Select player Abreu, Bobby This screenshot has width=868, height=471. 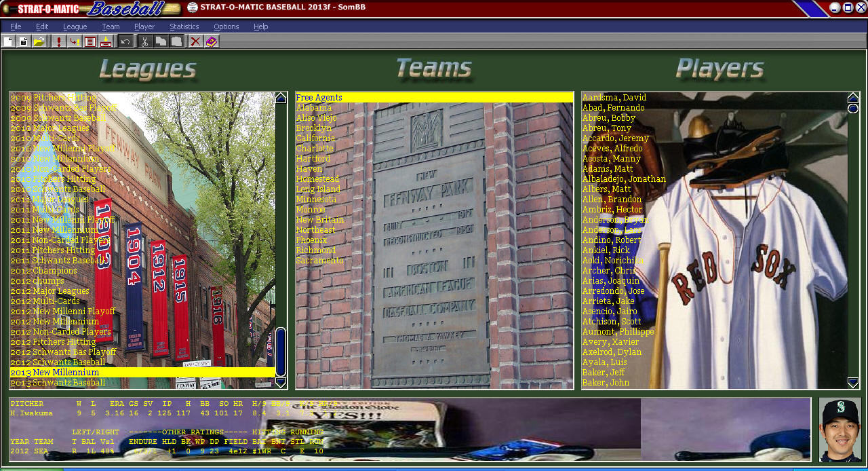point(609,118)
